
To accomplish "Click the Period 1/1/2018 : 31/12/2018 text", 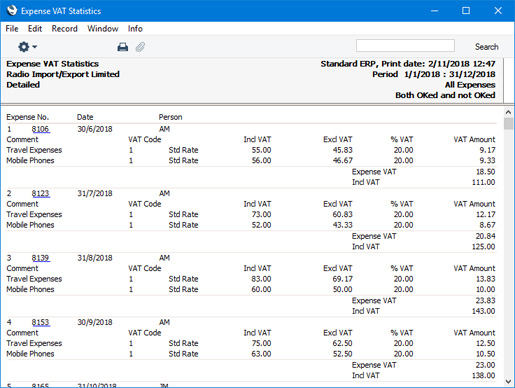I will click(x=434, y=74).
